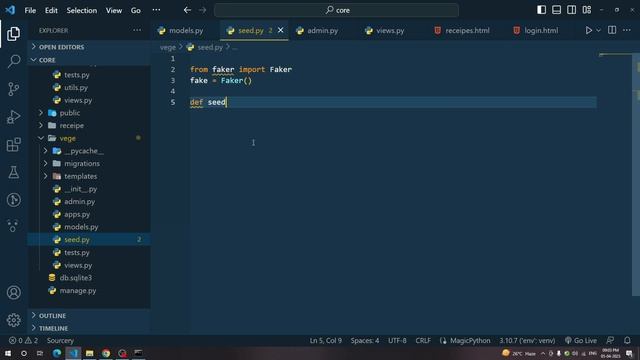Click the minimap at editor's right edge
Image resolution: width=640 pixels, height=360 pixels.
pyautogui.click(x=615, y=54)
